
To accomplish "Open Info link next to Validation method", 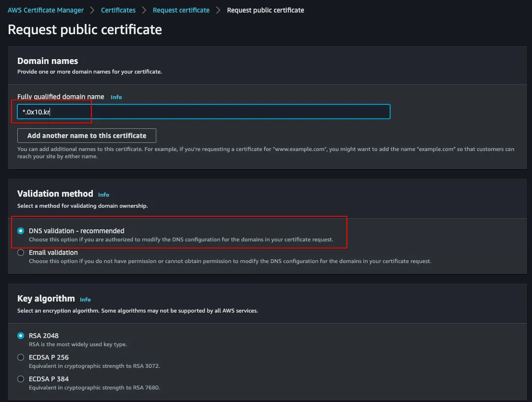I will [103, 195].
